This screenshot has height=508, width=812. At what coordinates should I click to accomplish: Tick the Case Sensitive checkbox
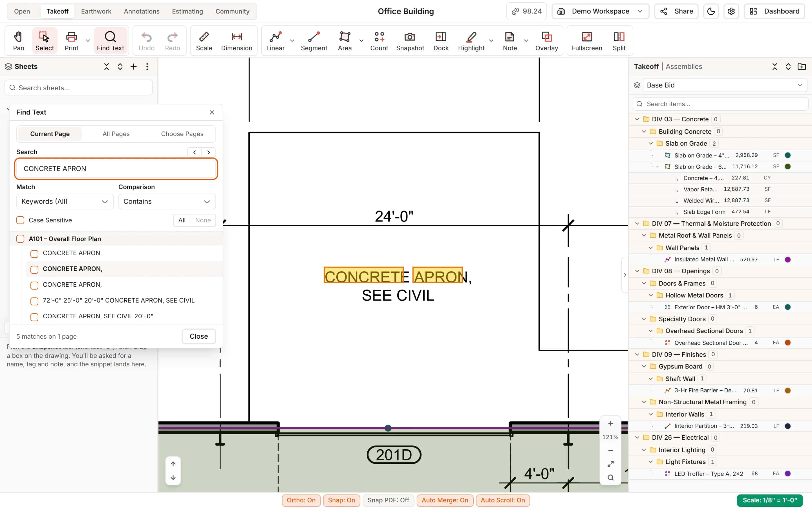coord(21,220)
